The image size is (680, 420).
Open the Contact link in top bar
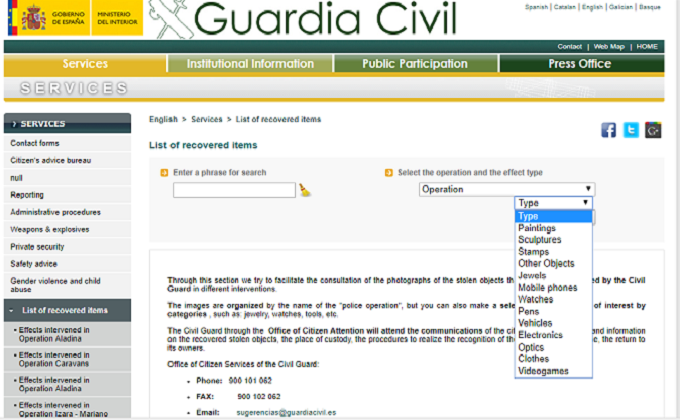click(569, 46)
